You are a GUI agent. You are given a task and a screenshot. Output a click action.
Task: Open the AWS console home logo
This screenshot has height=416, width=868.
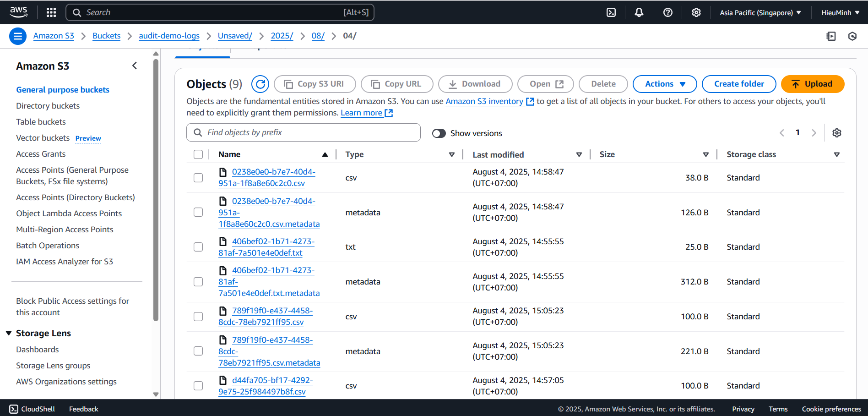click(x=18, y=12)
